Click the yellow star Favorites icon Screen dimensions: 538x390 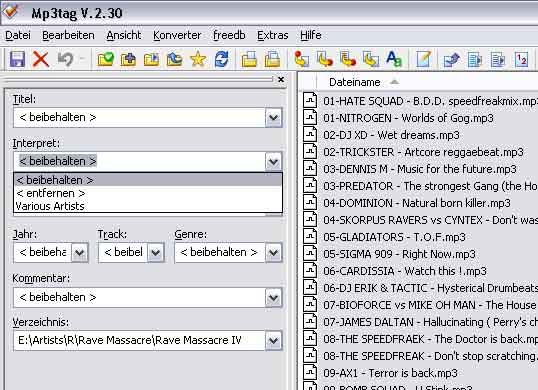point(198,59)
